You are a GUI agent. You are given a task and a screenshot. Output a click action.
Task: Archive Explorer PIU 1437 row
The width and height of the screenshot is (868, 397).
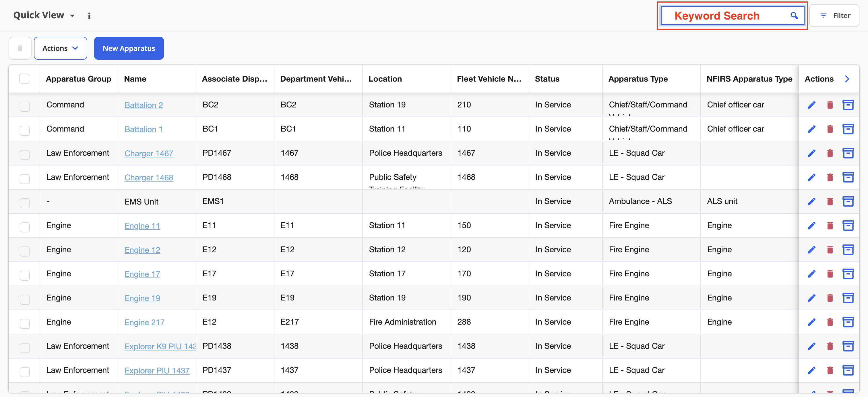pos(848,370)
